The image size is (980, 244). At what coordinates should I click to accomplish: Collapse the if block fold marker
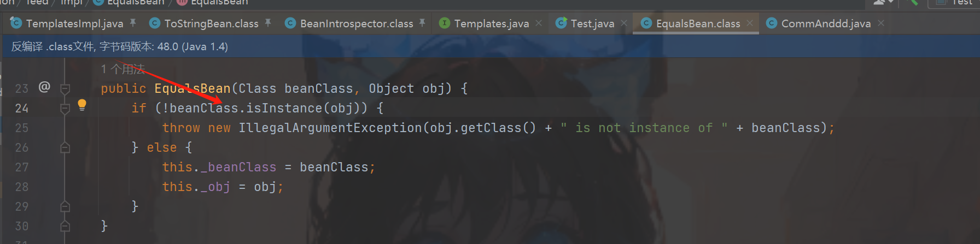[x=65, y=109]
